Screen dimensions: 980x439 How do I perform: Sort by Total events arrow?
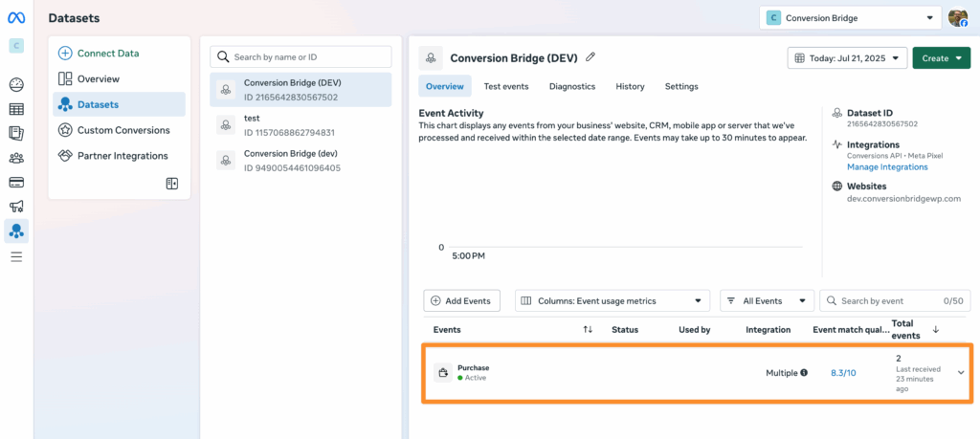[x=936, y=329]
